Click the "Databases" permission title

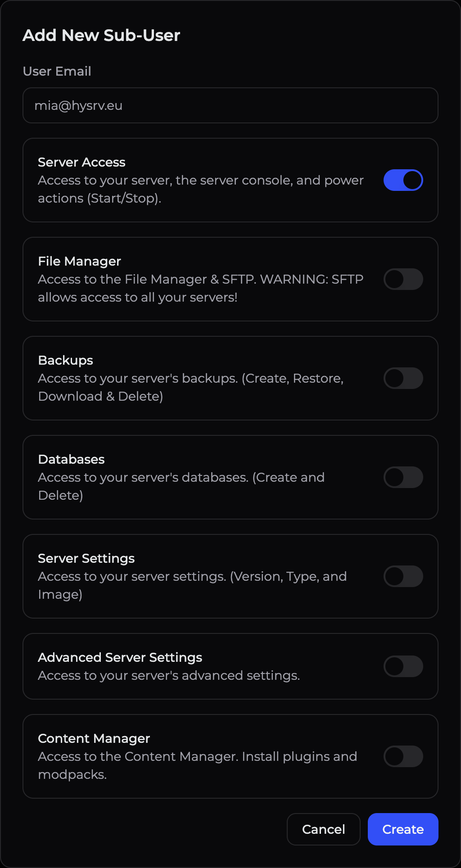(x=72, y=459)
